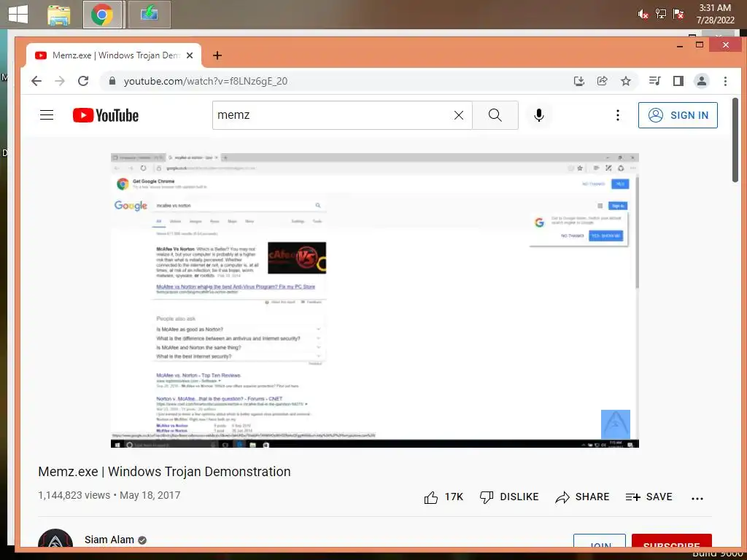The height and width of the screenshot is (560, 747).
Task: Open a new Chrome tab
Action: pos(217,55)
